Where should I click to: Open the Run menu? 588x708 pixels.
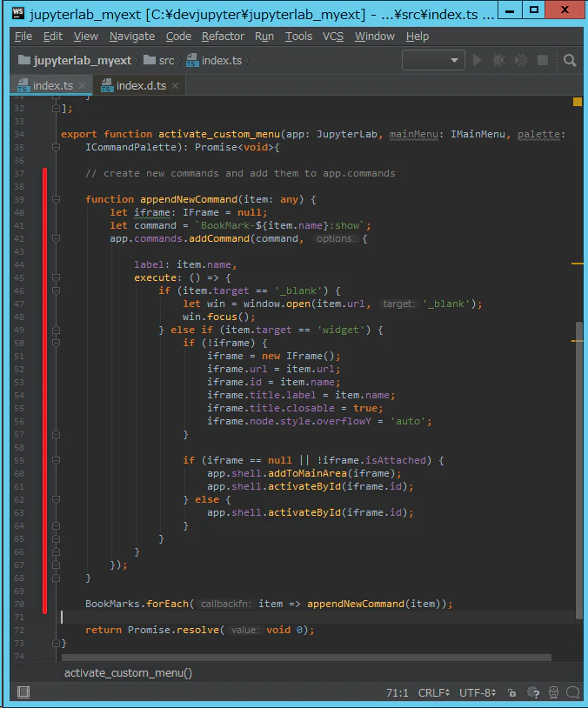[264, 37]
